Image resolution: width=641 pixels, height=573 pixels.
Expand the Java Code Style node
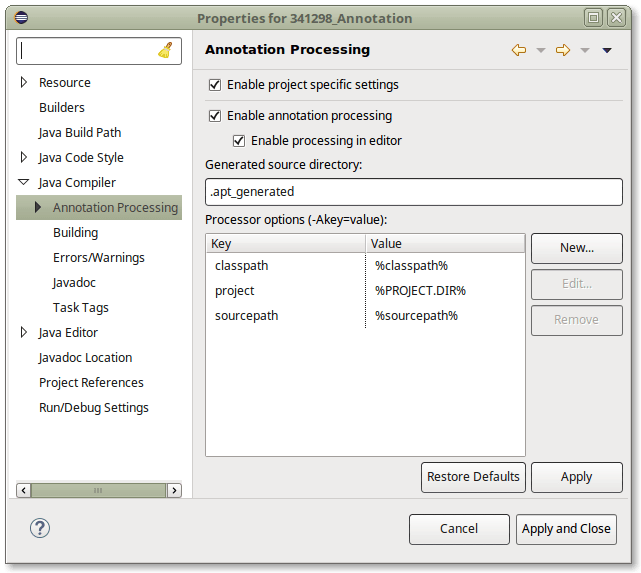coord(24,157)
